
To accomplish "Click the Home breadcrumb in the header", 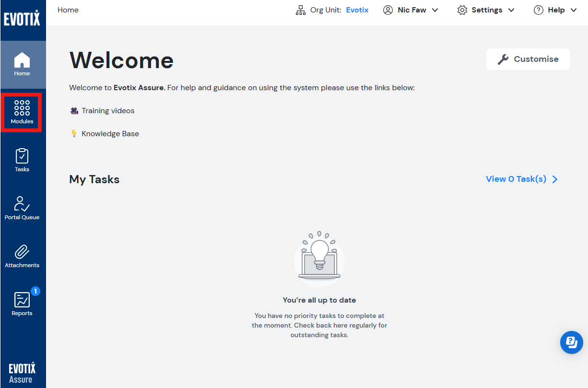I will click(x=68, y=10).
